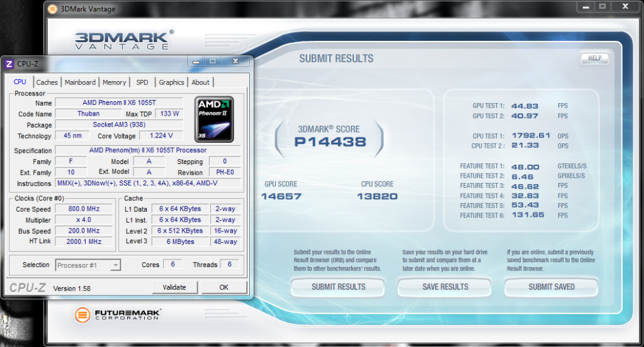Image resolution: width=644 pixels, height=347 pixels.
Task: Click the 3DMark score P14438
Action: pyautogui.click(x=330, y=142)
